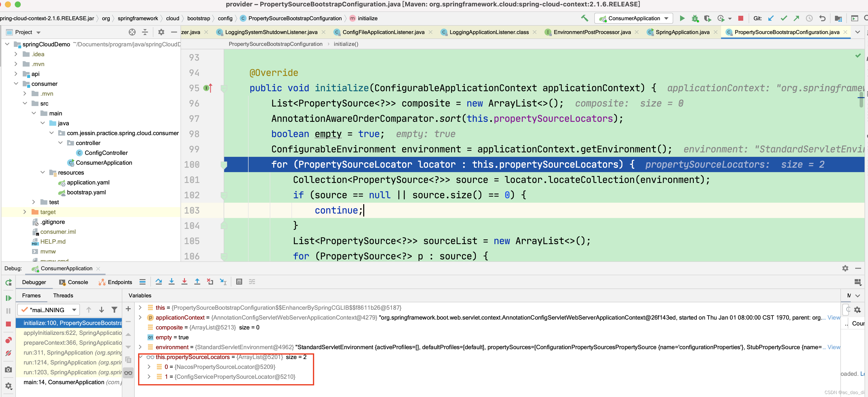The height and width of the screenshot is (397, 868).
Task: Click locate target icon in Project panel
Action: [x=132, y=32]
